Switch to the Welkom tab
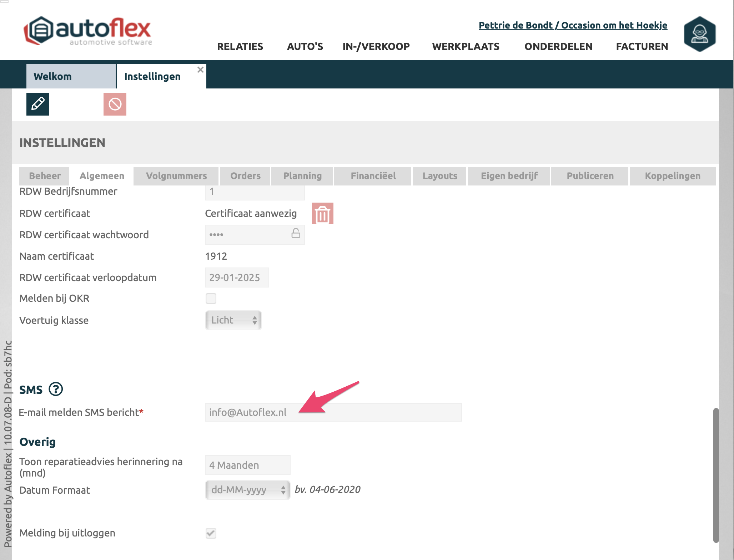The height and width of the screenshot is (560, 734). (x=71, y=76)
